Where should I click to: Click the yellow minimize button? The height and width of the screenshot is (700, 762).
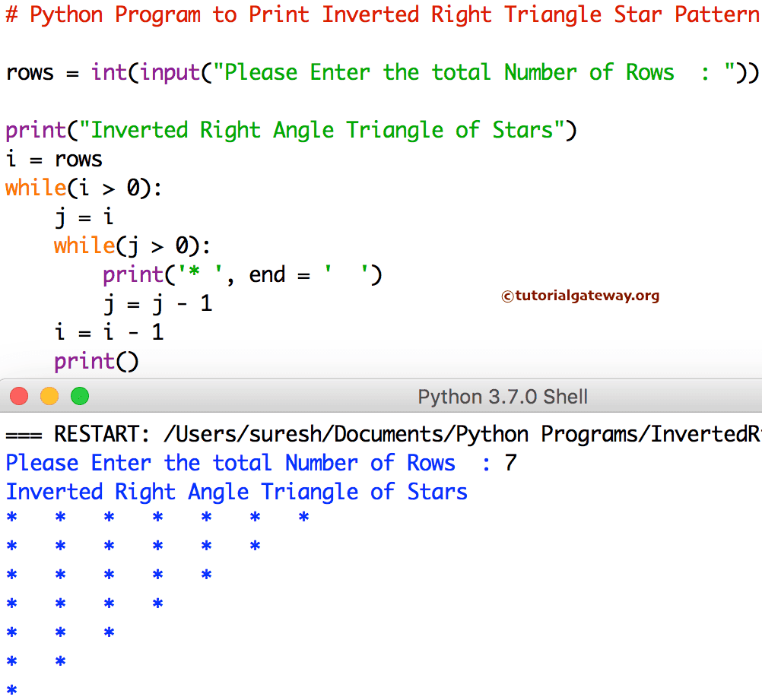(x=49, y=396)
